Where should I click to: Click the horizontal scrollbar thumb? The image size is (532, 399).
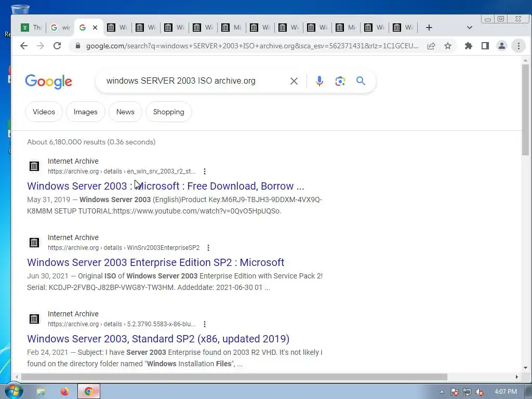pos(234,377)
